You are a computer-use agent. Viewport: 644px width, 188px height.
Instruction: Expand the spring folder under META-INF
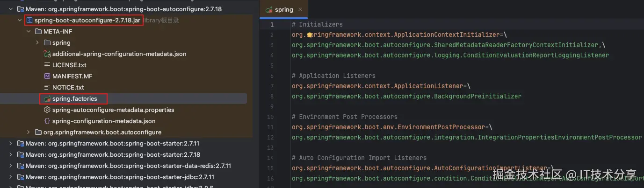[x=37, y=43]
